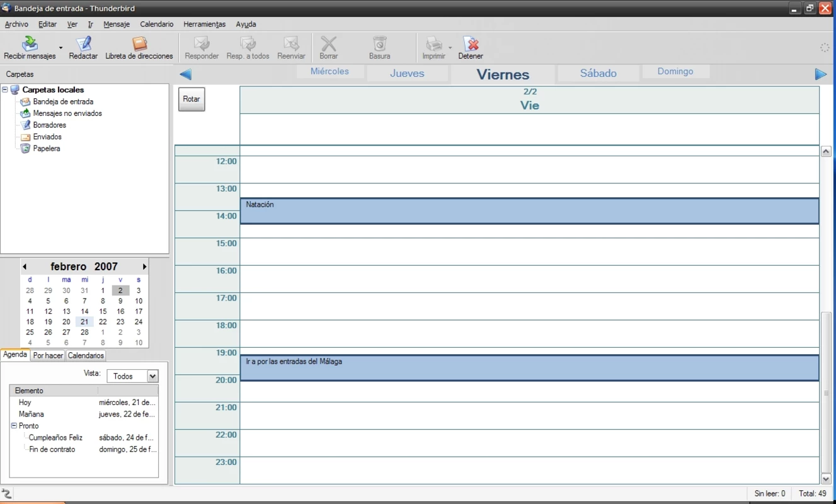
Task: Open the Mensaje menu
Action: (x=117, y=24)
